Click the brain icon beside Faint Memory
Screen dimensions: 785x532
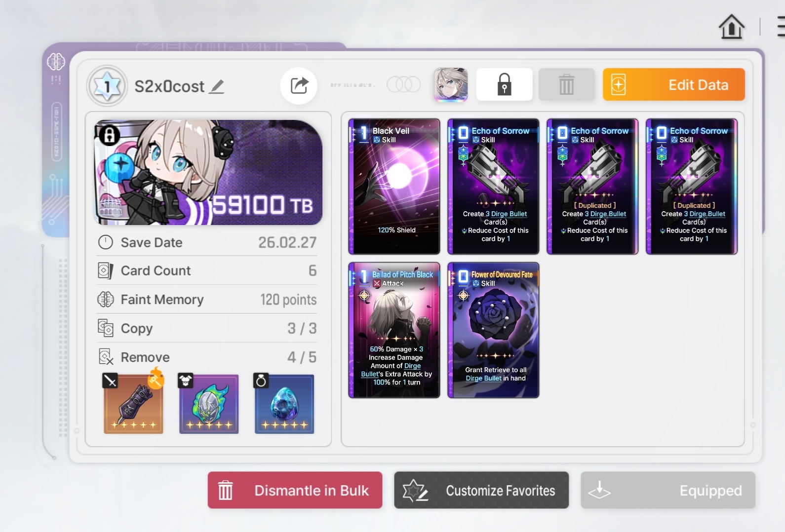[106, 300]
